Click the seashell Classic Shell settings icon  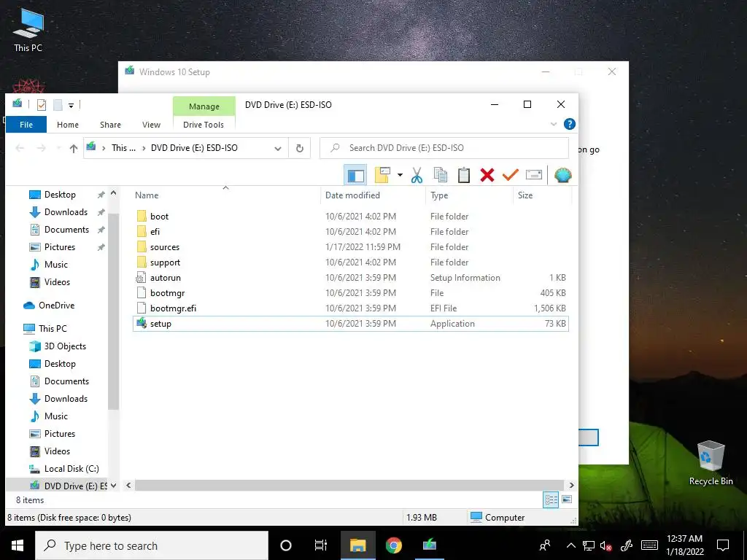[562, 175]
